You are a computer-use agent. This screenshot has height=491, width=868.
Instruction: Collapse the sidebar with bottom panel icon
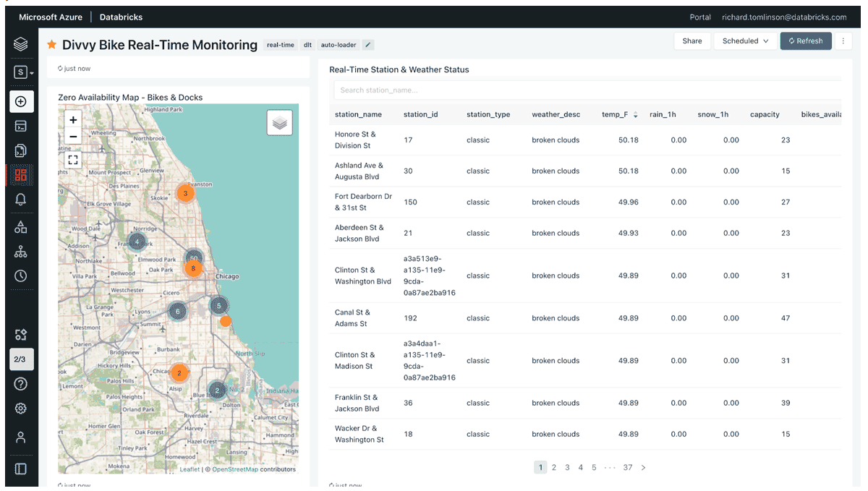(x=20, y=469)
